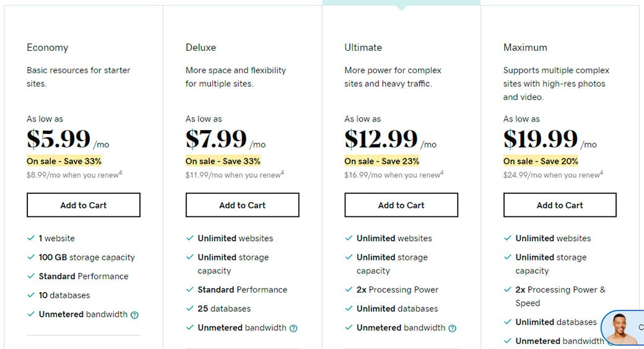Viewport: 644px width, 349px height.
Task: Click help icon next to Deluxe Unmetered bandwidth
Action: click(294, 328)
